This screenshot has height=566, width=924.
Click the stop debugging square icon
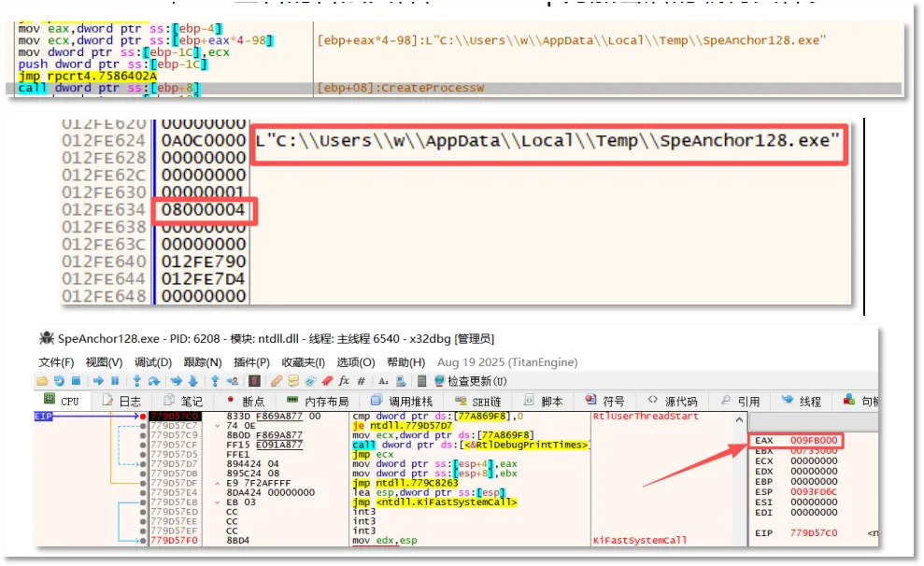click(x=76, y=381)
